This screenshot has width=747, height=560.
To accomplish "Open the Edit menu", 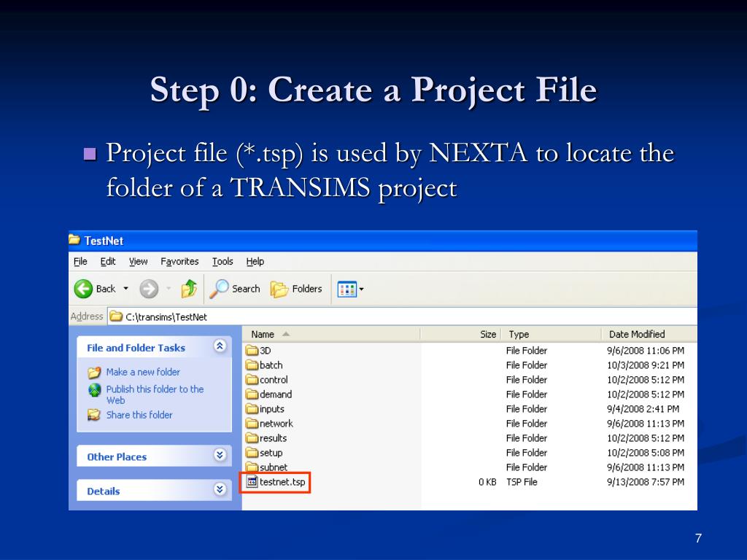I will pyautogui.click(x=108, y=262).
